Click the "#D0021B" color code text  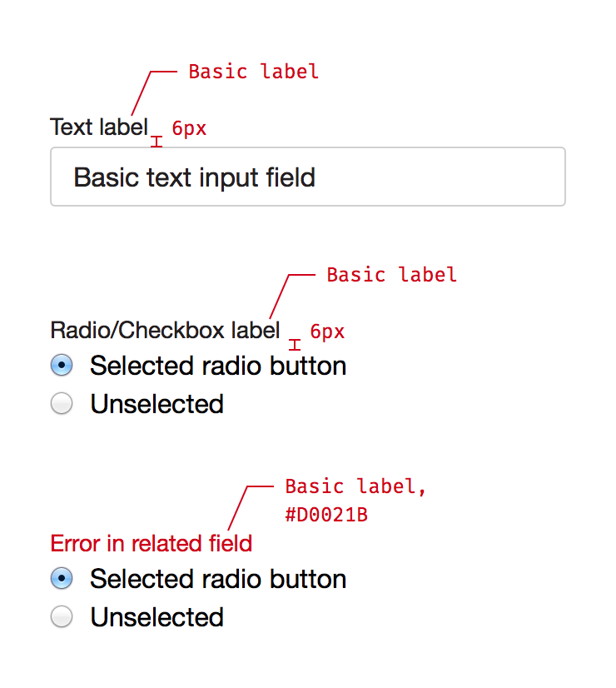click(x=326, y=516)
